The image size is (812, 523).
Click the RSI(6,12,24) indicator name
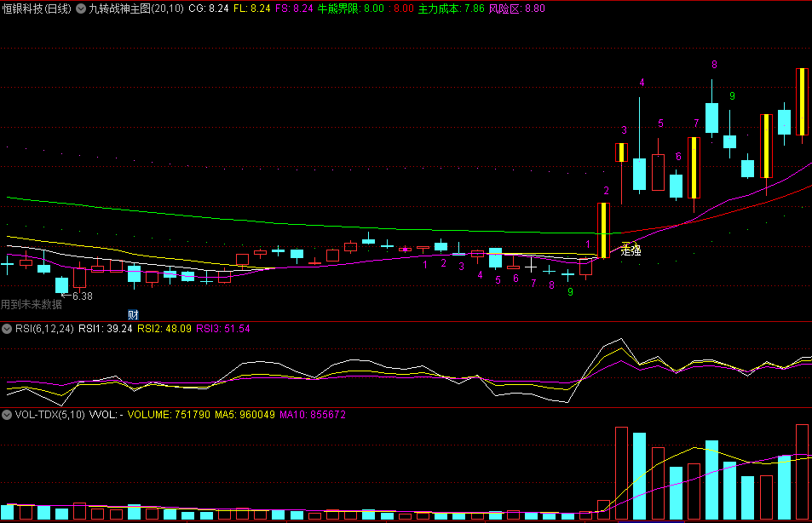tap(44, 329)
